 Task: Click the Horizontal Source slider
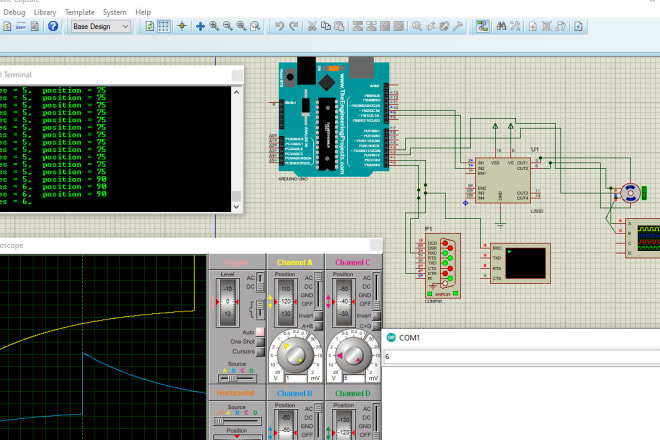(x=237, y=421)
